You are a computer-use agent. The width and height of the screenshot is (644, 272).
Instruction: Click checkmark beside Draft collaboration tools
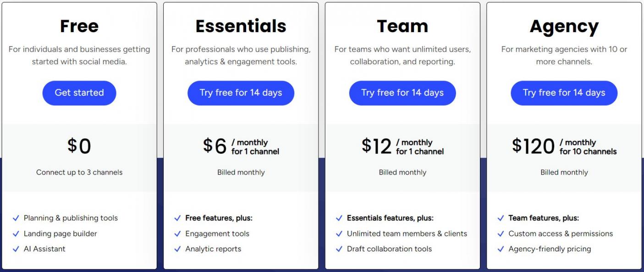339,249
